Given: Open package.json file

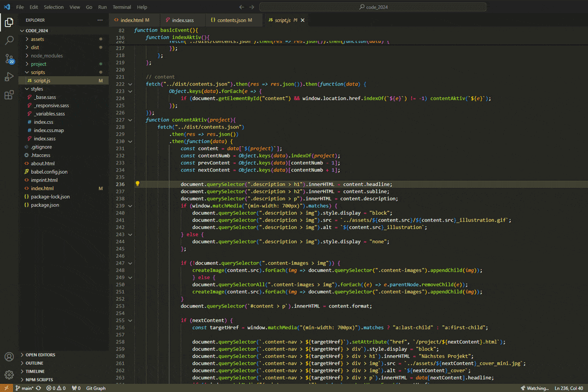Looking at the screenshot, I should coord(64,205).
